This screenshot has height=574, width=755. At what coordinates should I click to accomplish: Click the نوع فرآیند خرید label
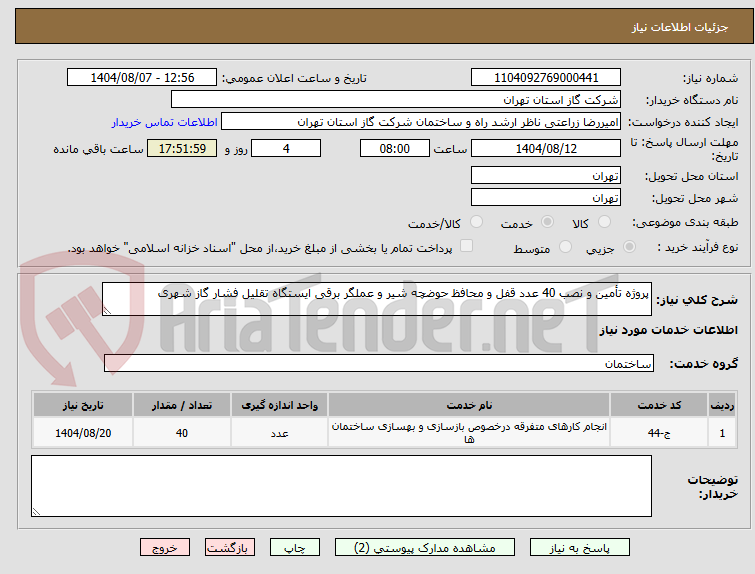point(698,248)
